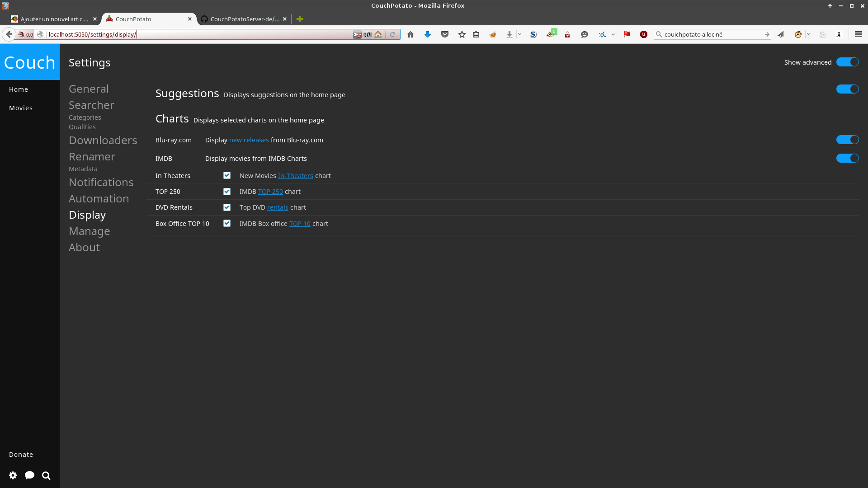Image resolution: width=868 pixels, height=488 pixels.
Task: Open the Box office TOP 10 link
Action: pos(300,224)
